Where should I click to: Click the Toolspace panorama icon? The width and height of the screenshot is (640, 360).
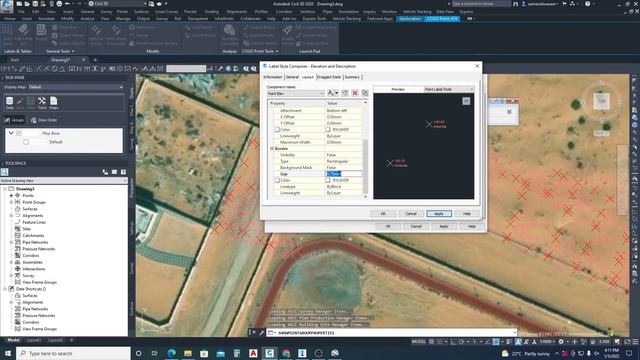coord(114,172)
